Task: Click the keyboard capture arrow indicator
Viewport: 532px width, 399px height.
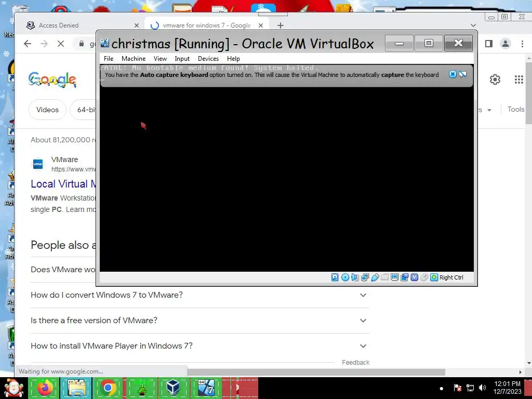Action: point(434,277)
